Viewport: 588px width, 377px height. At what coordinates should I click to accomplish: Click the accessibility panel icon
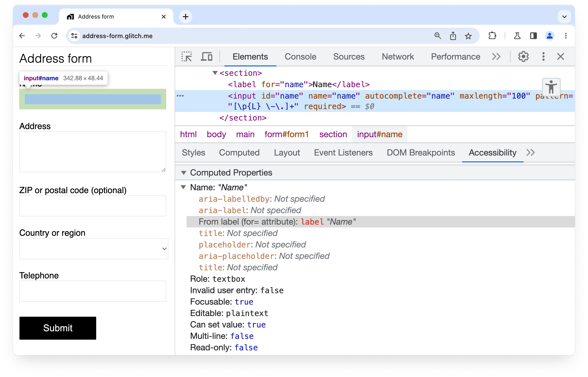(551, 86)
